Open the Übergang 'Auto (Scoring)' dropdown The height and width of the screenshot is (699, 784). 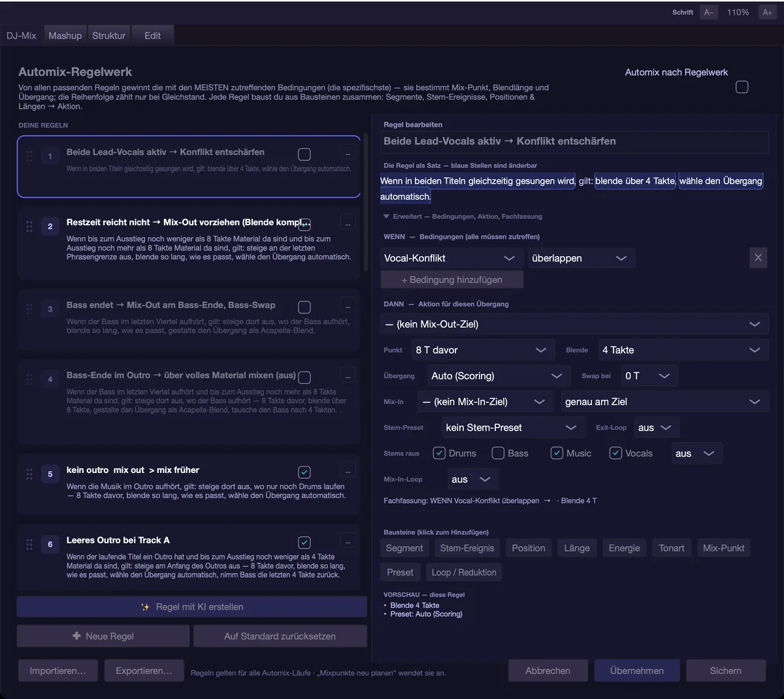pos(498,376)
